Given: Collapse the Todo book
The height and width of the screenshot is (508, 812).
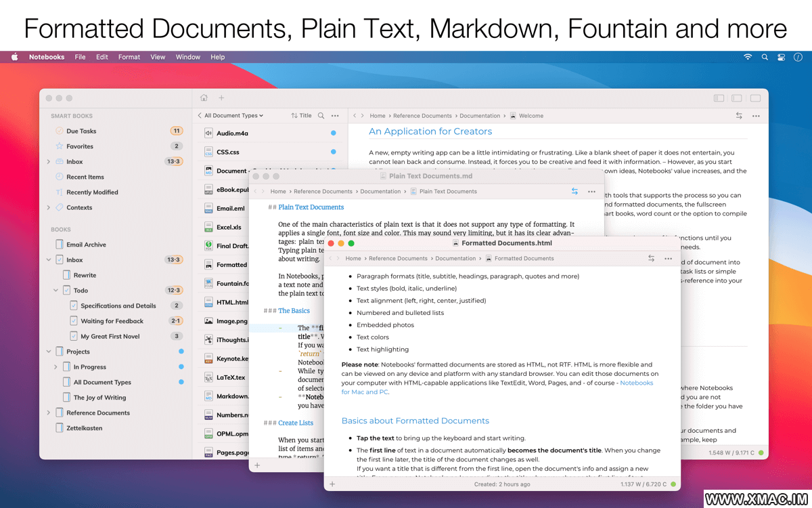Looking at the screenshot, I should (55, 291).
